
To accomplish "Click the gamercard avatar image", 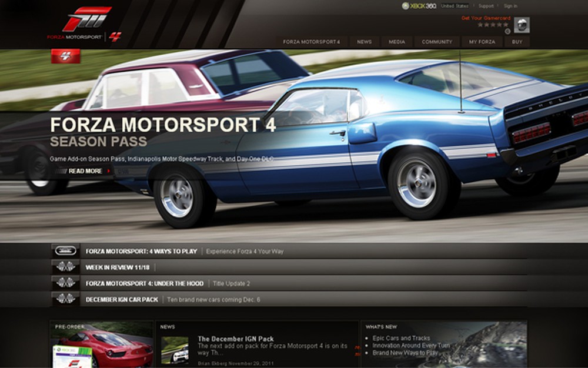I will 522,25.
